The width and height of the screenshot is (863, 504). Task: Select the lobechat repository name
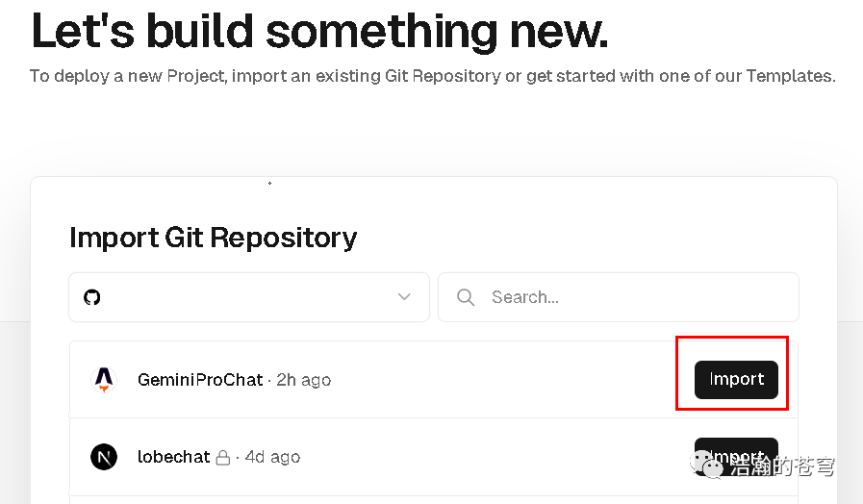coord(174,457)
